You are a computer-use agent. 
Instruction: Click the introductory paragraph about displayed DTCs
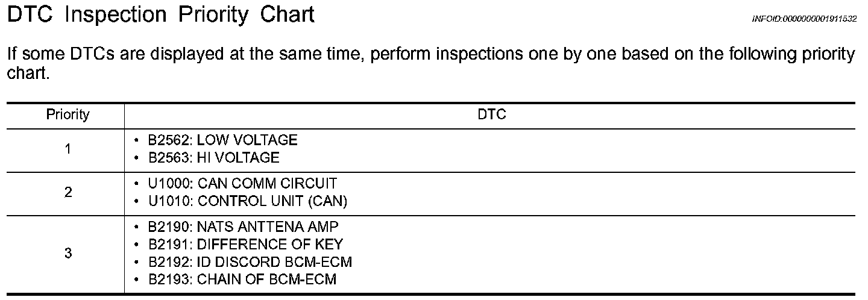[430, 63]
